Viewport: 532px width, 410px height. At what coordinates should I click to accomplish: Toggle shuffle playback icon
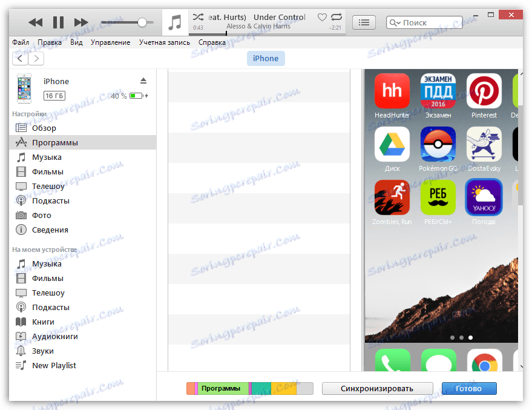[x=198, y=16]
